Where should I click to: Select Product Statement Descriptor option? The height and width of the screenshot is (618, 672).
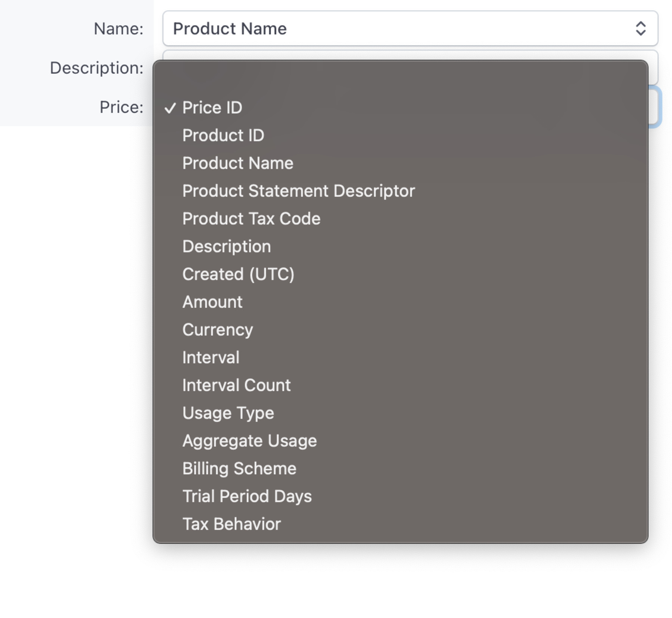tap(298, 191)
